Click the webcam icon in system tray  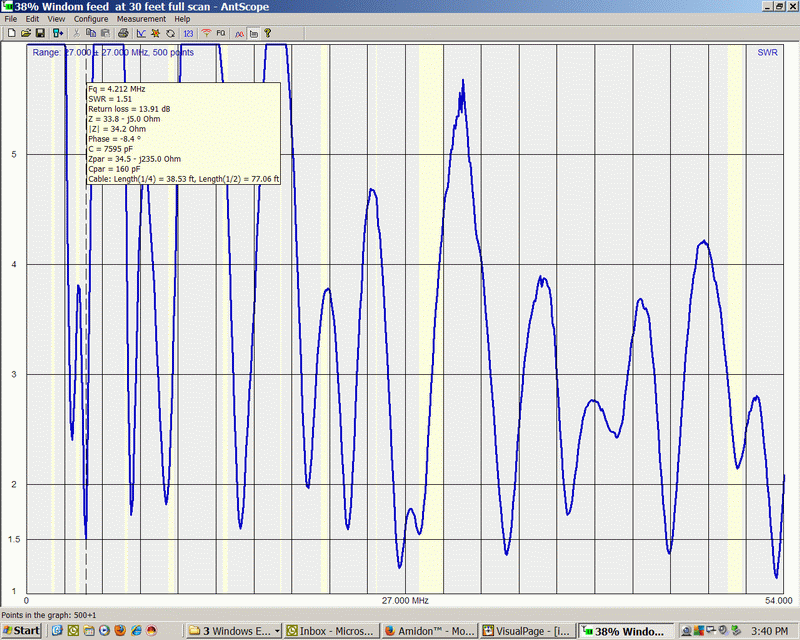tap(687, 631)
